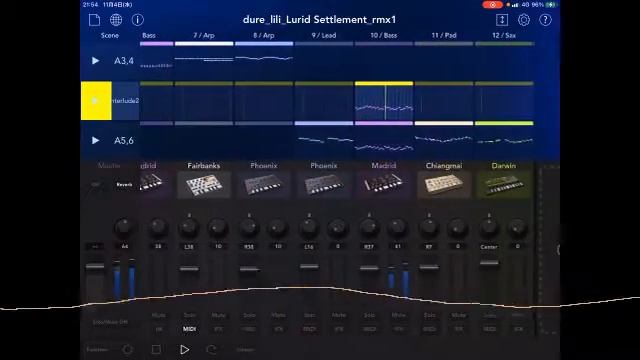Select the 8 / Arp clip in scene A3,4

(x=264, y=61)
